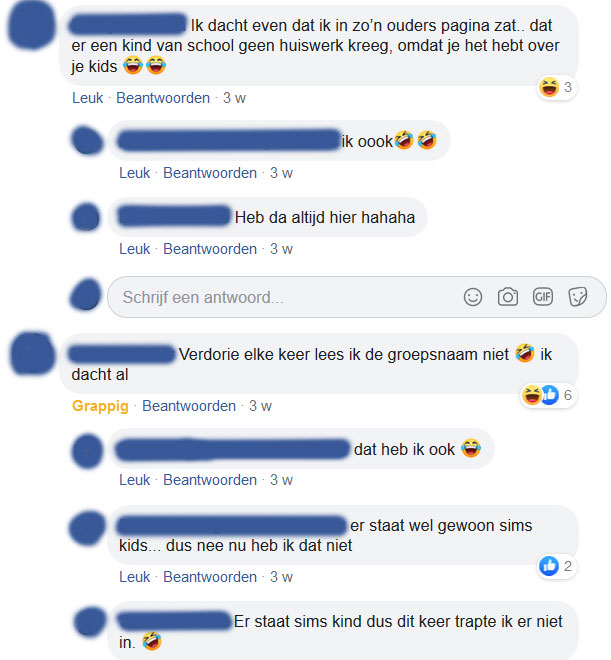Reply to 'dat heb ik ook' comment
Screen dimensions: 611x660
[x=210, y=480]
